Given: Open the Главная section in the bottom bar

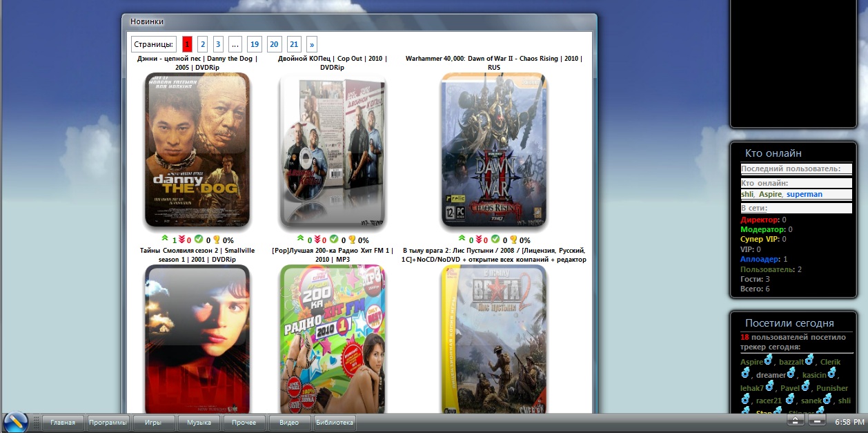Looking at the screenshot, I should coord(63,422).
